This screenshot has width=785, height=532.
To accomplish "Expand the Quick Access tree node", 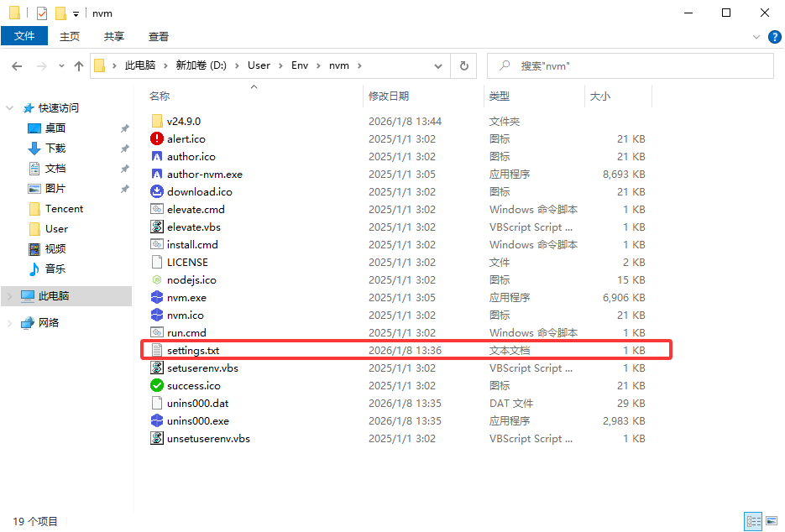I will click(10, 108).
